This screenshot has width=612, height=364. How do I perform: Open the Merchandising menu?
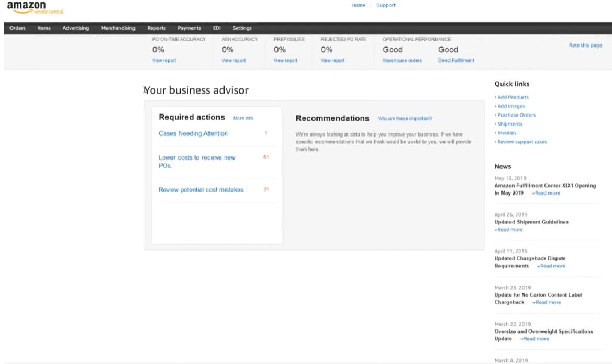pyautogui.click(x=118, y=28)
